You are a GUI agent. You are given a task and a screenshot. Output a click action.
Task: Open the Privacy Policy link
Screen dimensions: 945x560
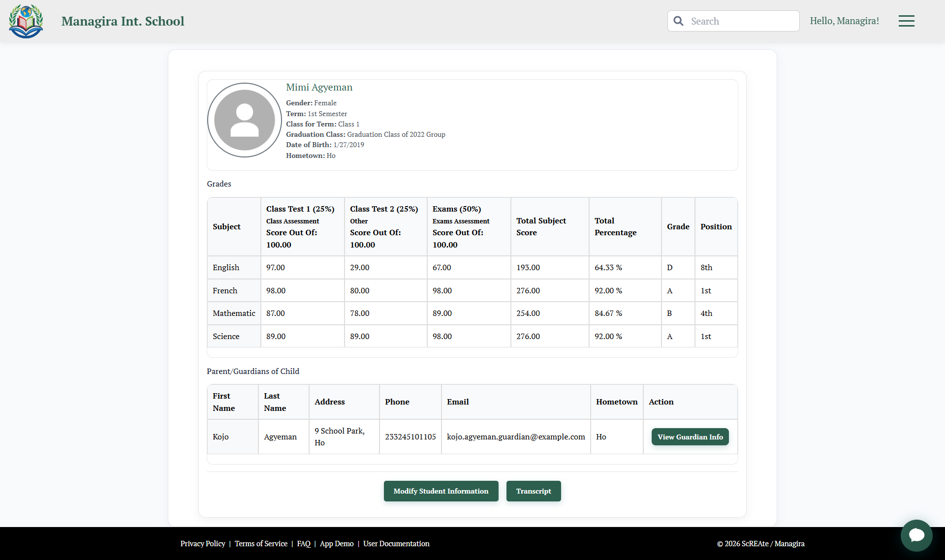202,544
